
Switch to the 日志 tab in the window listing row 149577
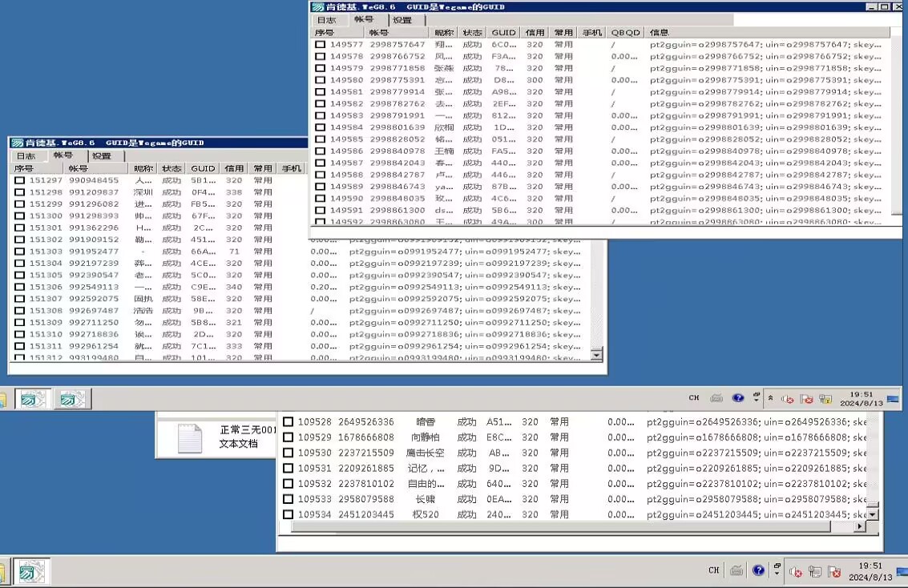point(326,20)
